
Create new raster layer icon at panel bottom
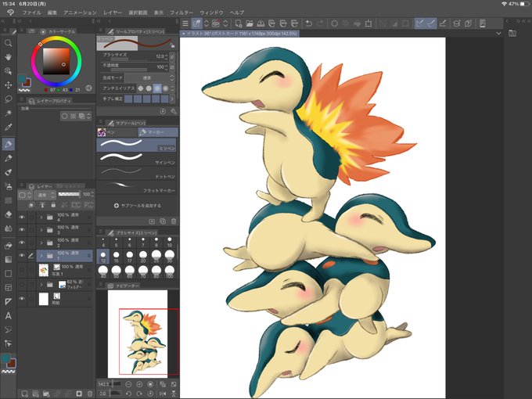pos(25,394)
